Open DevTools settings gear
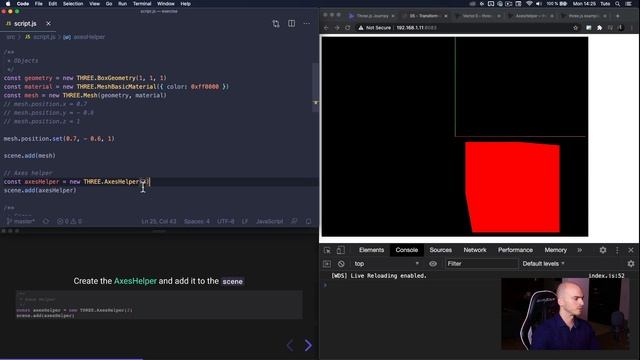 [x=603, y=250]
